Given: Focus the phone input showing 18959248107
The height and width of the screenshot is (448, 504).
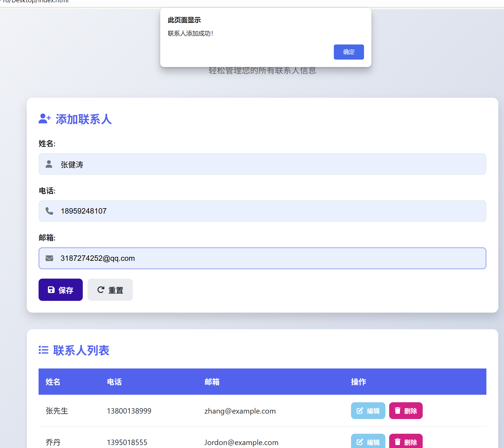Looking at the screenshot, I should pos(262,211).
